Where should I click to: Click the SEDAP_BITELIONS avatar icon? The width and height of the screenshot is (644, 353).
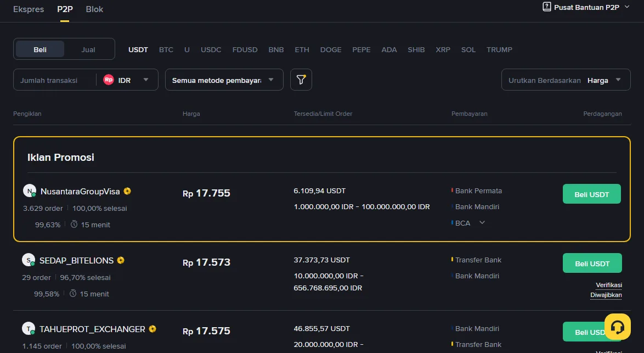click(29, 260)
